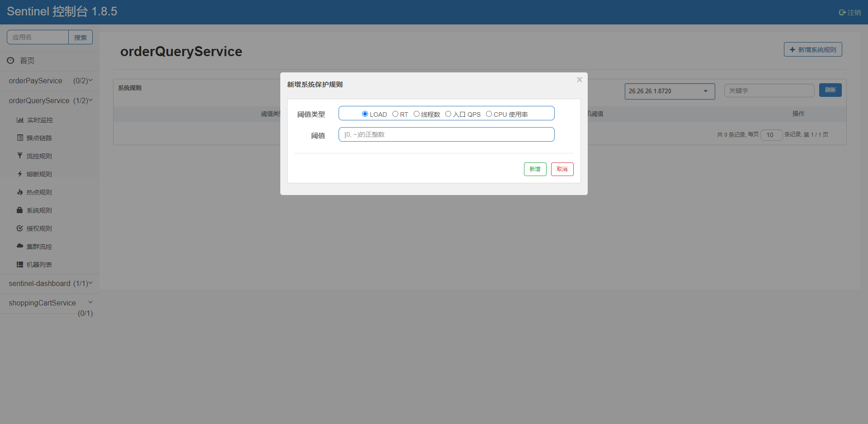868x424 pixels.
Task: Expand the sentinel-dashboard app chevron
Action: (x=90, y=283)
